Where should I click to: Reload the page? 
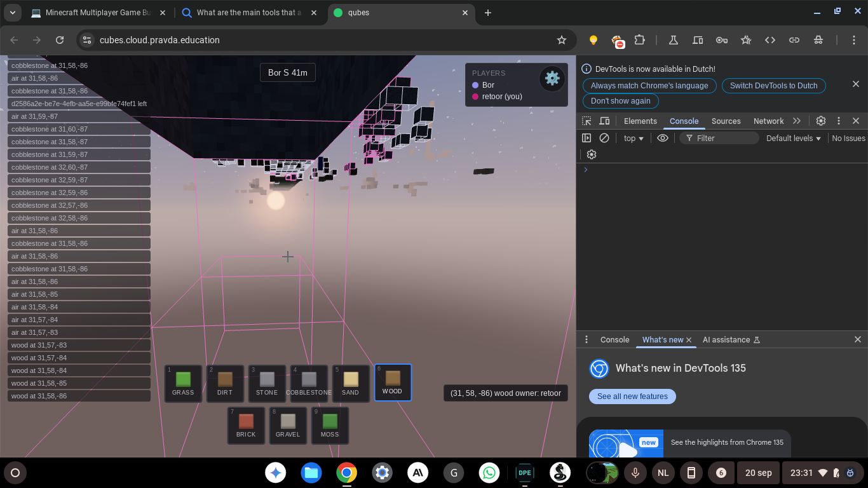(x=60, y=40)
